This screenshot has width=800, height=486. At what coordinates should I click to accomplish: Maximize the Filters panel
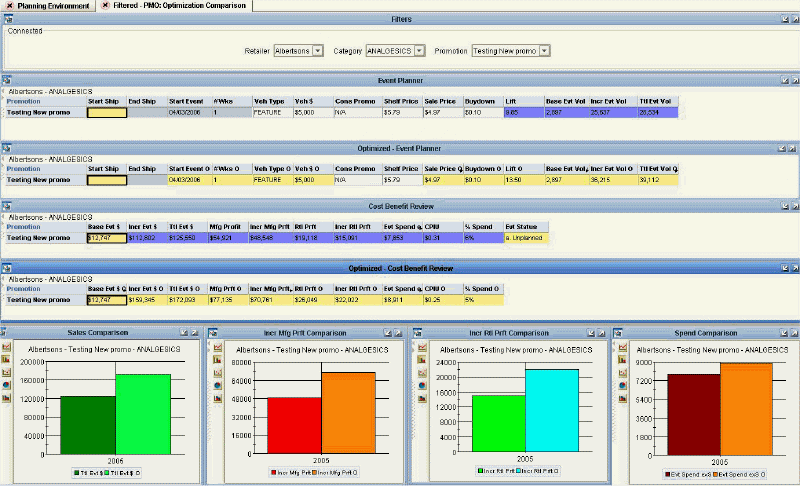[x=795, y=19]
